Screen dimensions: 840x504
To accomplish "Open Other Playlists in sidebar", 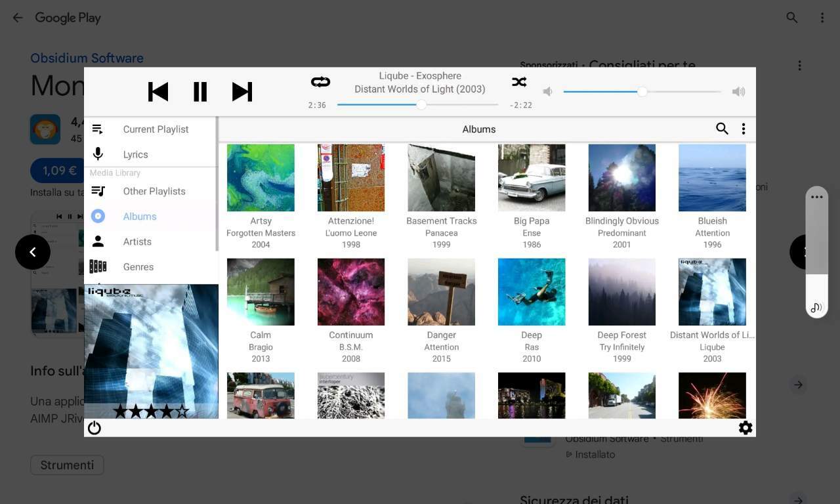I will [150, 191].
